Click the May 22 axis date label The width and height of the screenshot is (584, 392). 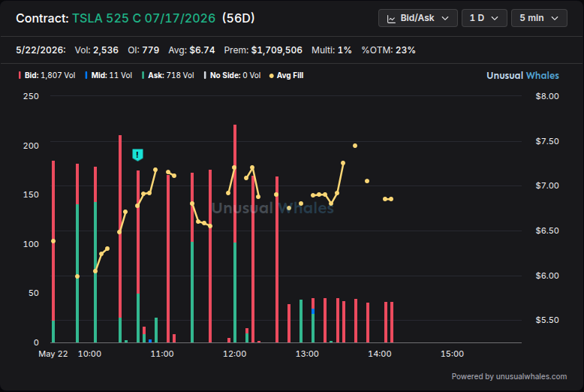coord(53,354)
